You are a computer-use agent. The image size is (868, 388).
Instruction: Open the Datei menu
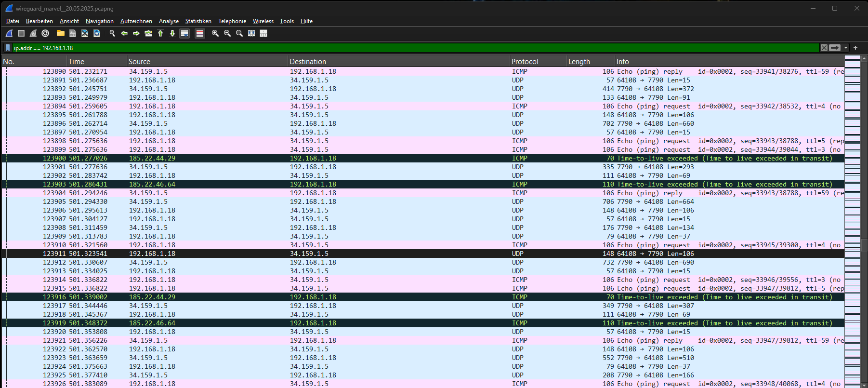point(13,21)
